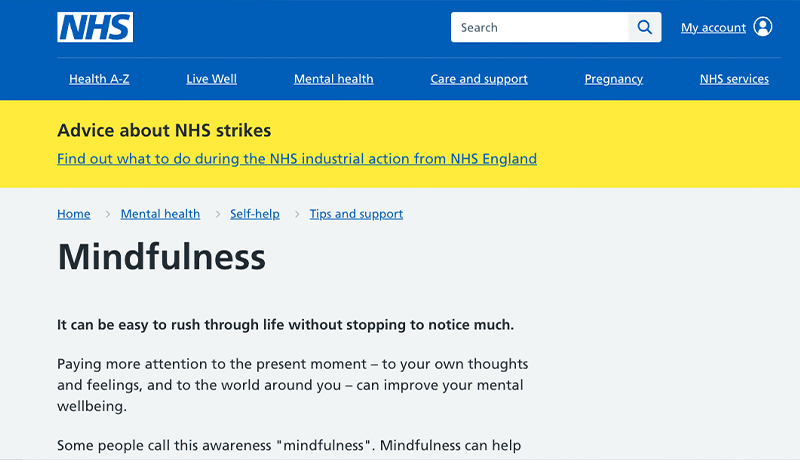Click the chevron after the Home breadcrumb
800x460 pixels.
107,214
